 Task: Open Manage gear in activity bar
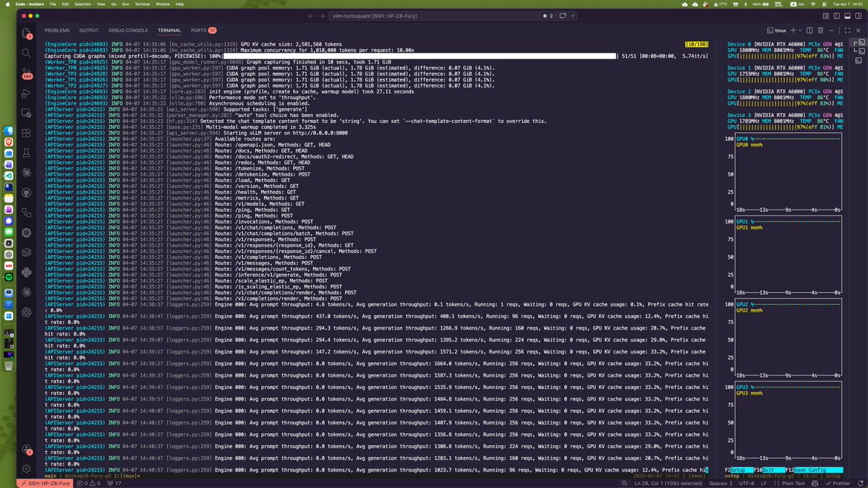coord(27,468)
